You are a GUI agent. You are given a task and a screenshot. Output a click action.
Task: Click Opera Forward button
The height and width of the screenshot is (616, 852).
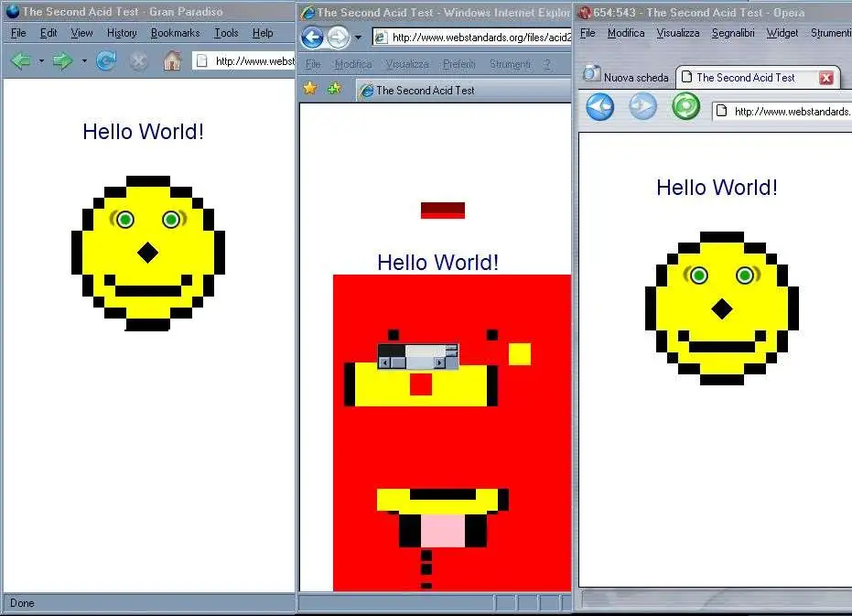pos(642,106)
